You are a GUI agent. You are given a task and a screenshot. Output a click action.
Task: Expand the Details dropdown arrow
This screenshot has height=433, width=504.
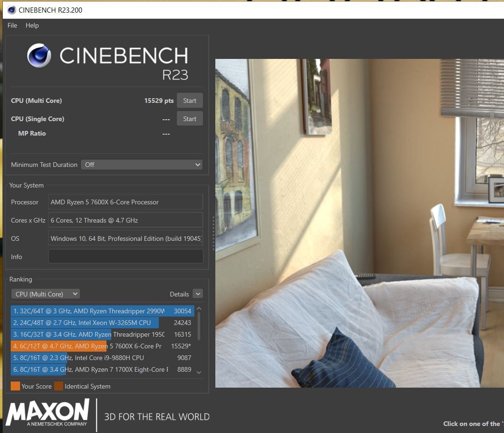198,294
